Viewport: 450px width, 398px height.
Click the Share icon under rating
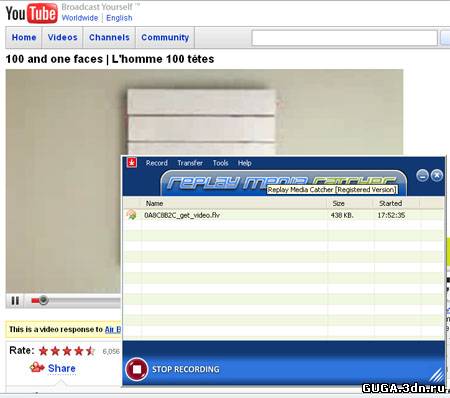tap(37, 368)
